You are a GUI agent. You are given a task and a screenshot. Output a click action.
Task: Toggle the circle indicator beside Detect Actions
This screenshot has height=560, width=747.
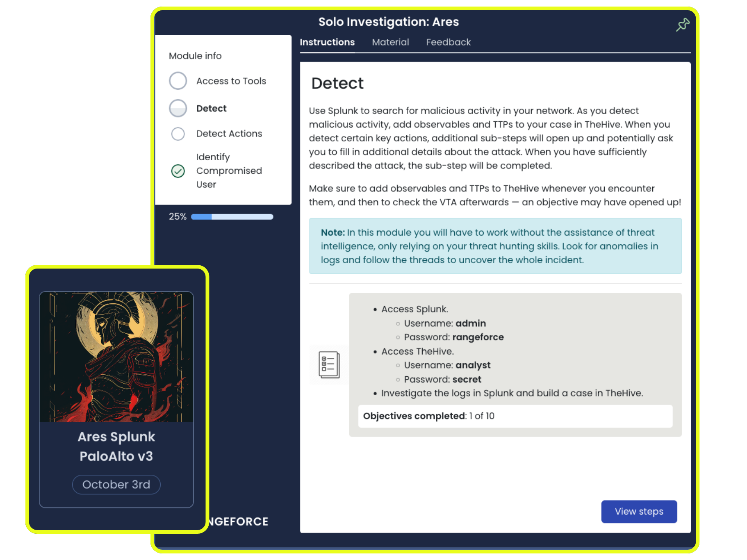point(178,134)
